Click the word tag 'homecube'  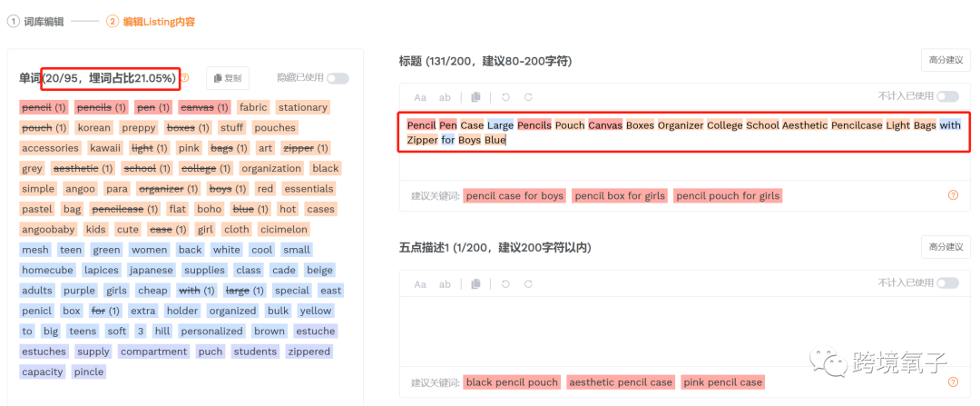click(48, 271)
